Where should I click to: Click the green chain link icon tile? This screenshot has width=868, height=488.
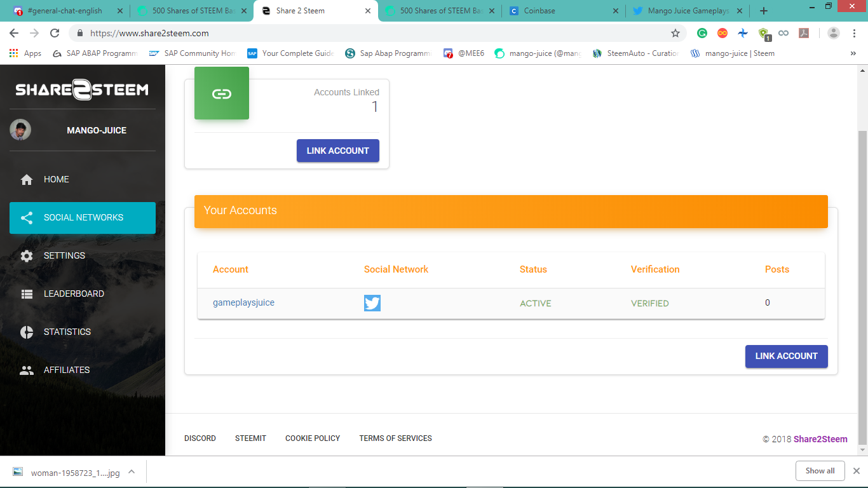[x=222, y=94]
